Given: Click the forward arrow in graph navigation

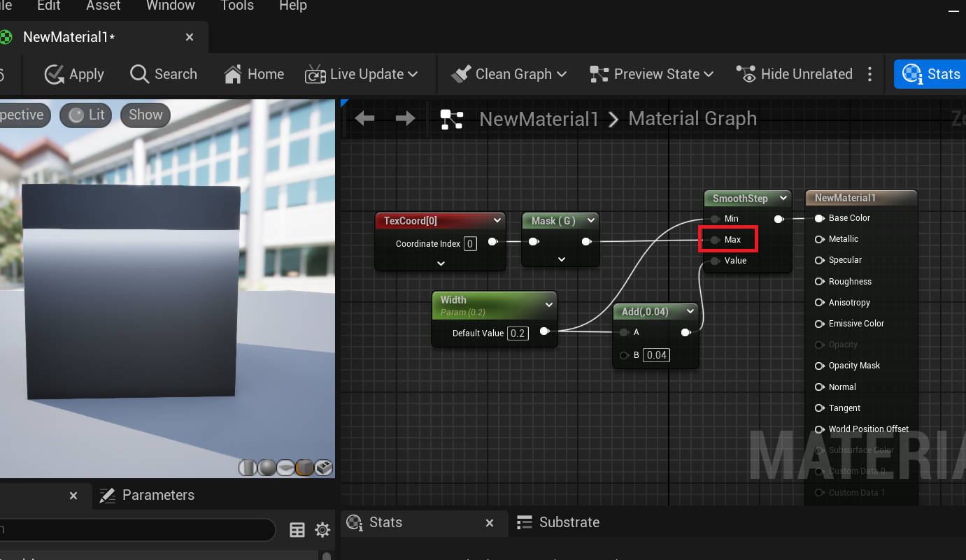Looking at the screenshot, I should pos(405,119).
